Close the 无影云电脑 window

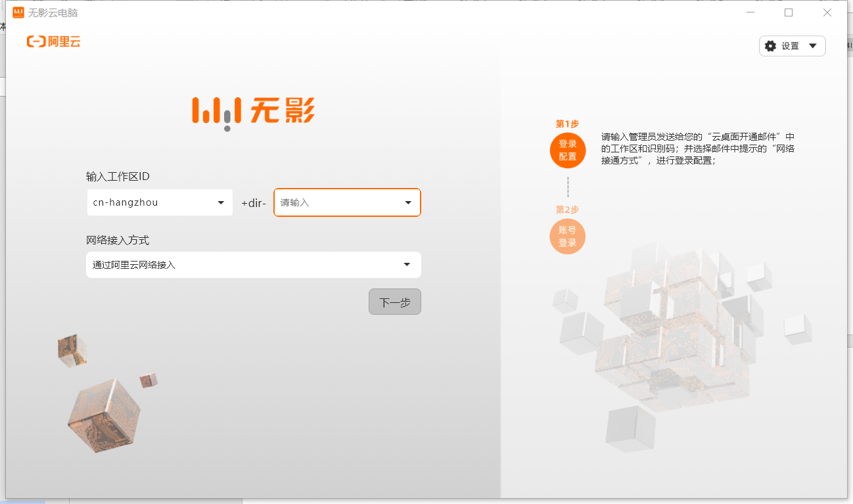(x=827, y=12)
